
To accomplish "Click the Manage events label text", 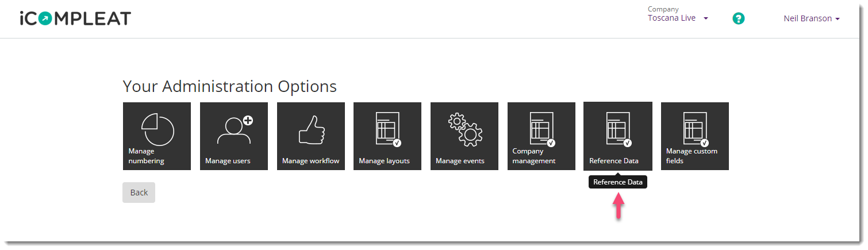I will click(x=460, y=161).
